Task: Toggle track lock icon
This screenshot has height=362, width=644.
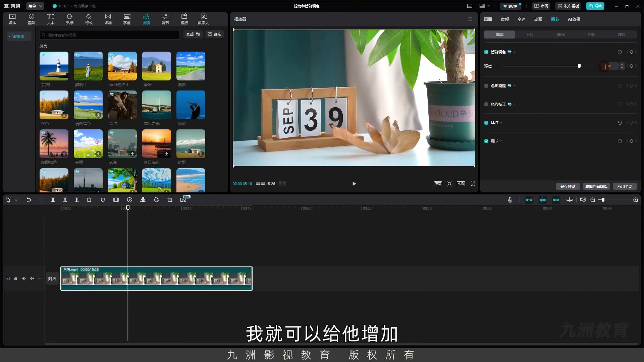Action: 16,279
